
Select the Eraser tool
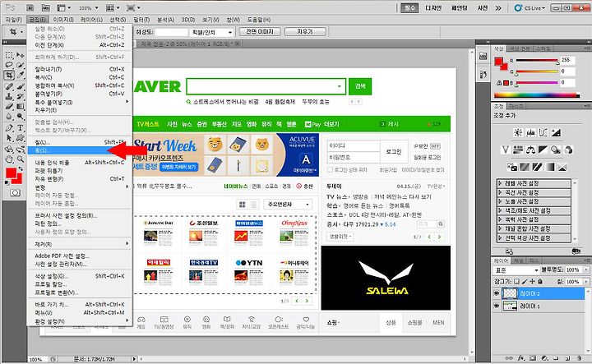(x=9, y=106)
